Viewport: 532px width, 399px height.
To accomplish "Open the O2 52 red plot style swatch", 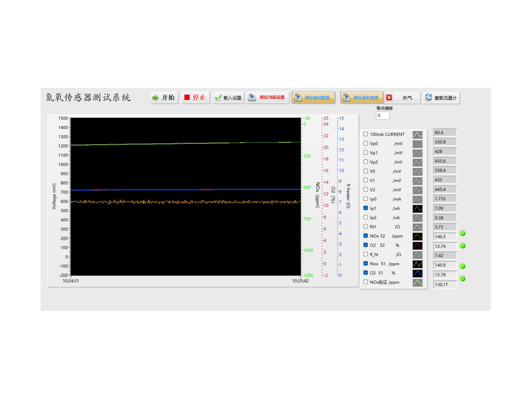I will click(x=418, y=245).
